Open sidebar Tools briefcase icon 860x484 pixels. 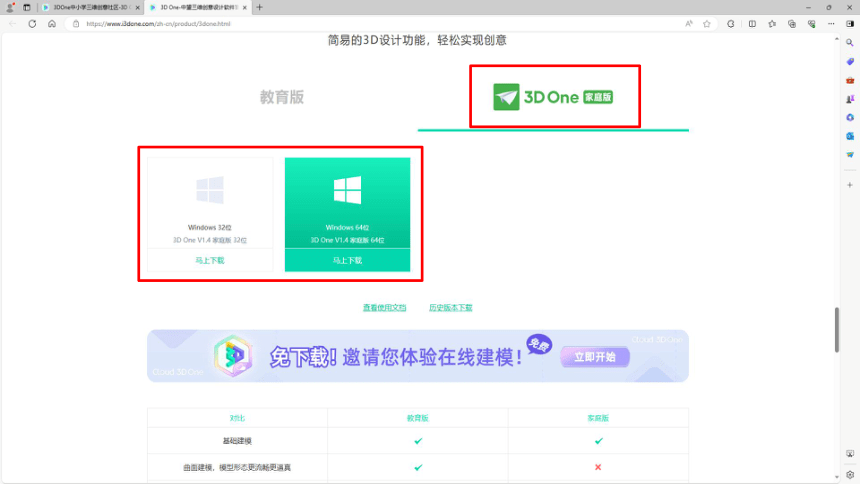pos(850,80)
